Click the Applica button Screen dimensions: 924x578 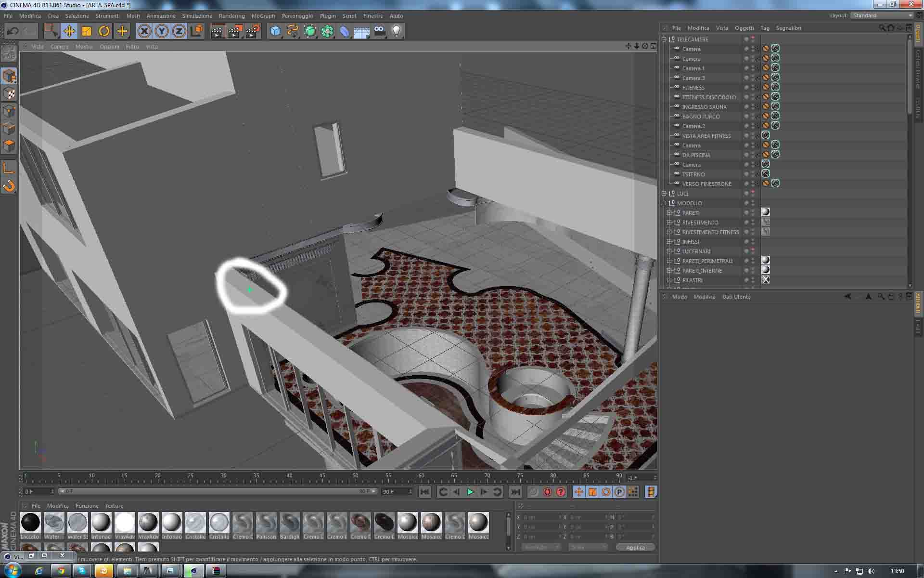[x=635, y=548]
